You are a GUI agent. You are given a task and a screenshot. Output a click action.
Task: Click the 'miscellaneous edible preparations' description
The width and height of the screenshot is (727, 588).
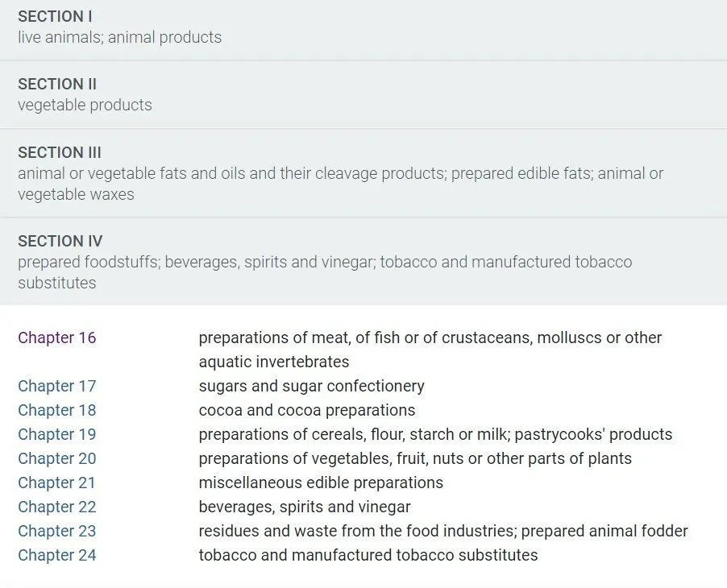[x=321, y=482]
